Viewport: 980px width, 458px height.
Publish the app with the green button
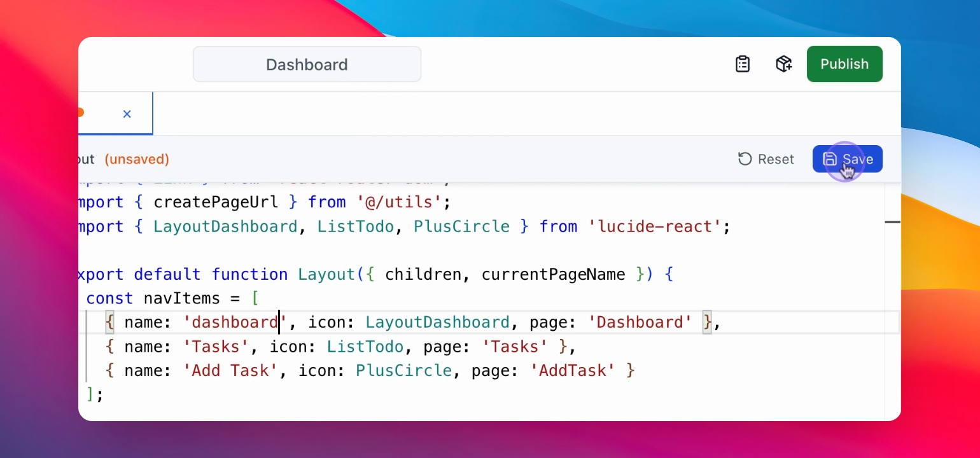pyautogui.click(x=844, y=64)
